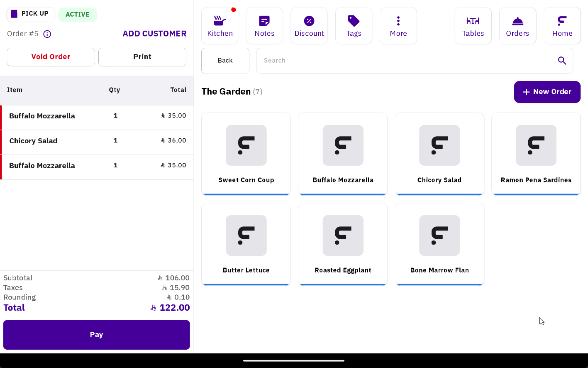Open the Kitchen icon button
Image resolution: width=588 pixels, height=368 pixels.
[220, 26]
